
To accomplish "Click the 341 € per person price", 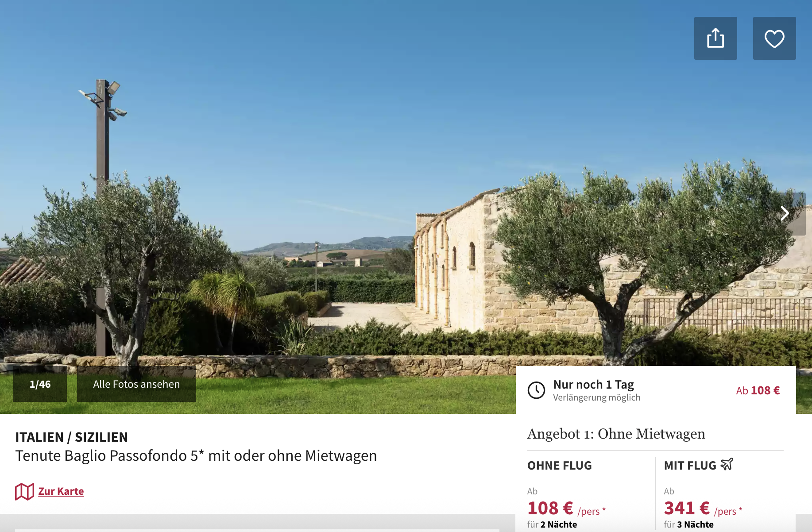I will tap(703, 509).
